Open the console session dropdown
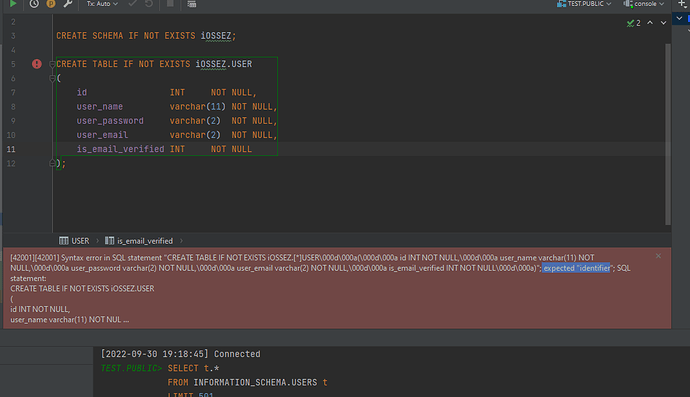 [644, 4]
